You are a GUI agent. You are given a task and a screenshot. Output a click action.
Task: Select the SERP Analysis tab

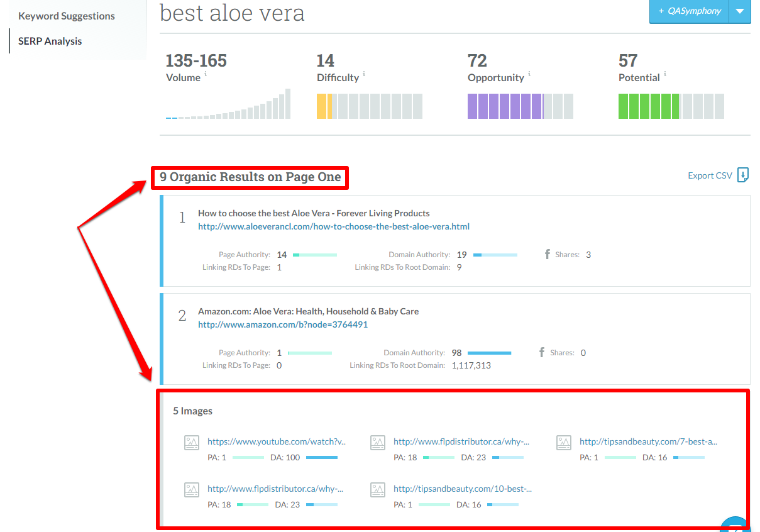50,41
